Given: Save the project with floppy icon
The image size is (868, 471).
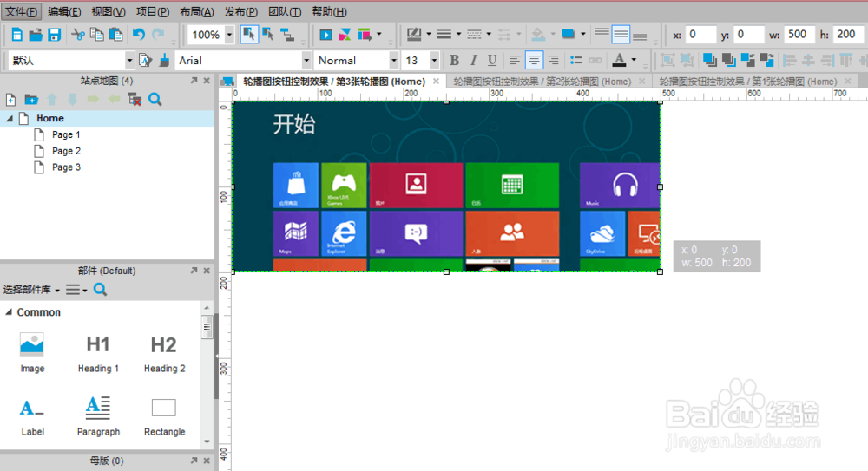Looking at the screenshot, I should click(x=54, y=35).
